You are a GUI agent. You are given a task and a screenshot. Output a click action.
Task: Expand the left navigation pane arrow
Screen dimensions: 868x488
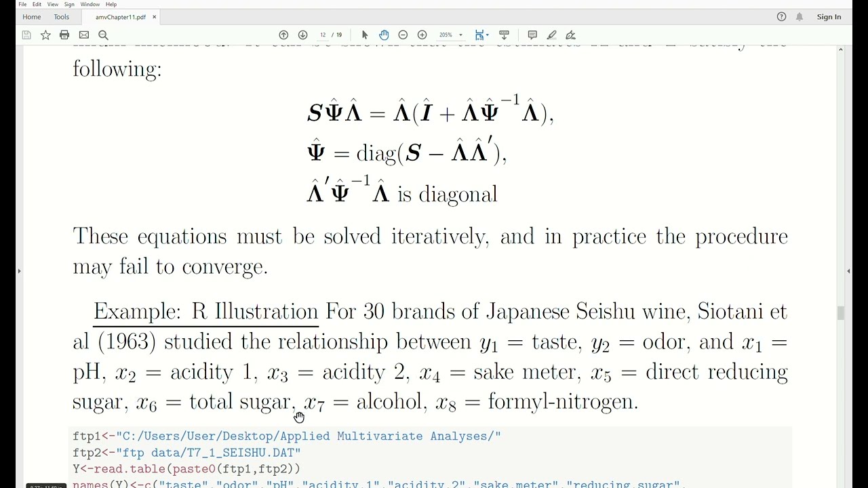coord(19,271)
